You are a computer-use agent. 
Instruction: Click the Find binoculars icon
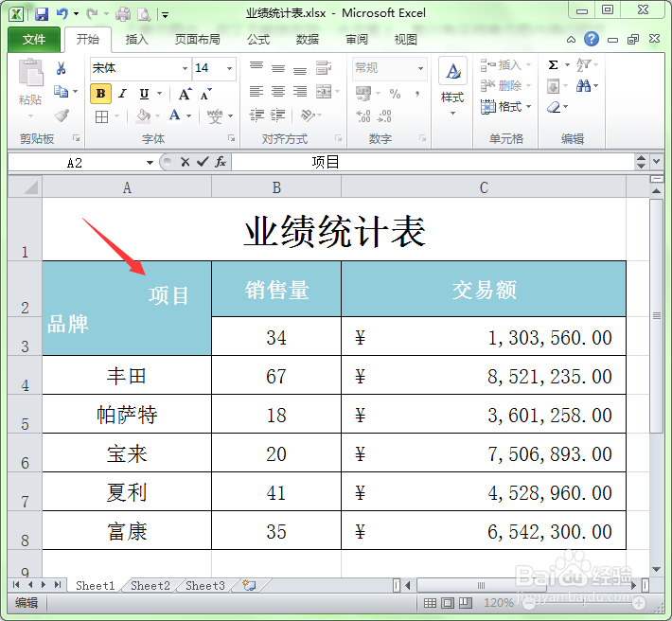583,86
